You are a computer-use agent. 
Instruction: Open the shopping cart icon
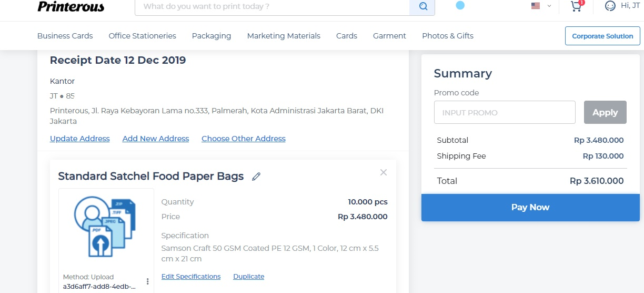(576, 6)
